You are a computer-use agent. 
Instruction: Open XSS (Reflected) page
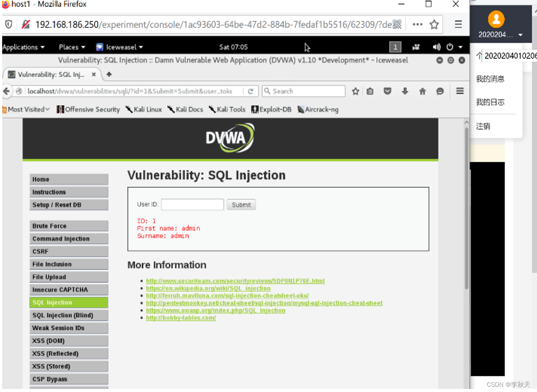click(x=69, y=354)
